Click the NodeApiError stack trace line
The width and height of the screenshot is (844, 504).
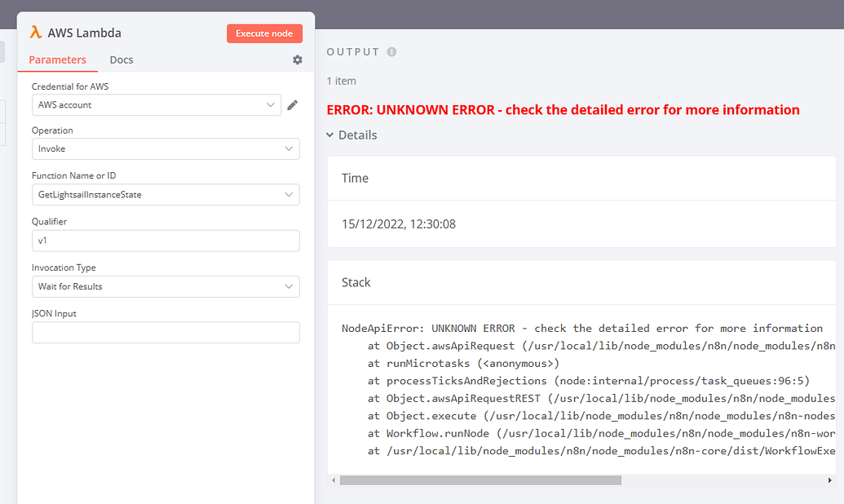pos(582,329)
